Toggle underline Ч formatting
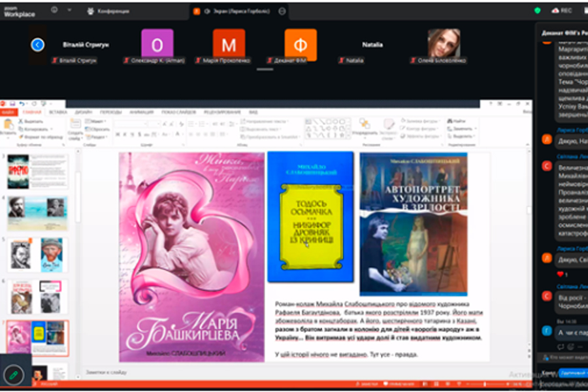The height and width of the screenshot is (392, 588). pos(133,135)
